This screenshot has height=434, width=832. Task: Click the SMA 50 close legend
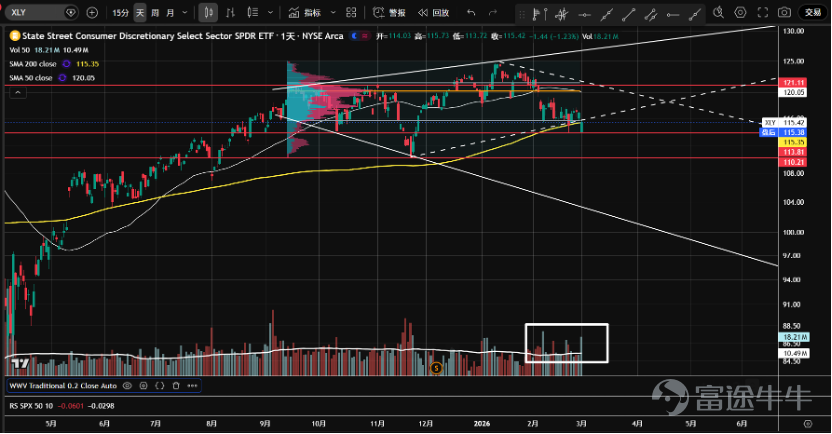[52, 77]
